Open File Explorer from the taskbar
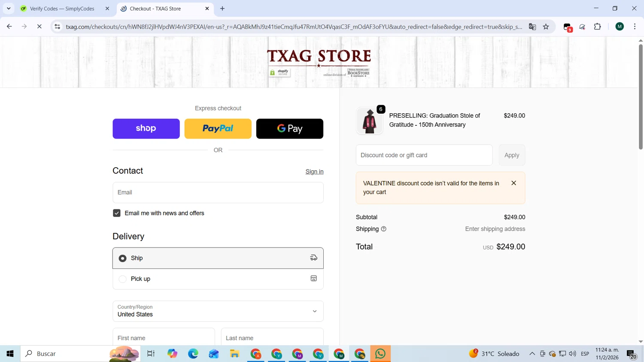 coord(234,353)
